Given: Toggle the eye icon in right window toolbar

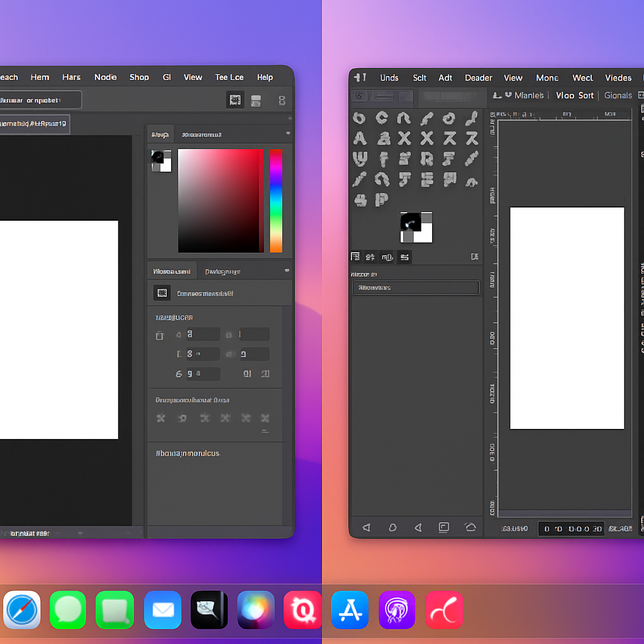Looking at the screenshot, I should pyautogui.click(x=359, y=96).
